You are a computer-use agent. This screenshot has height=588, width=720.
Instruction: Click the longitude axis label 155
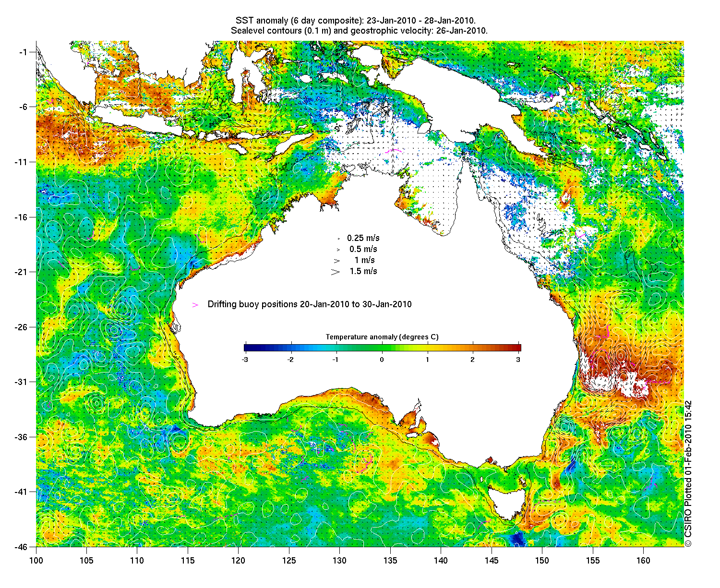coord(593,561)
